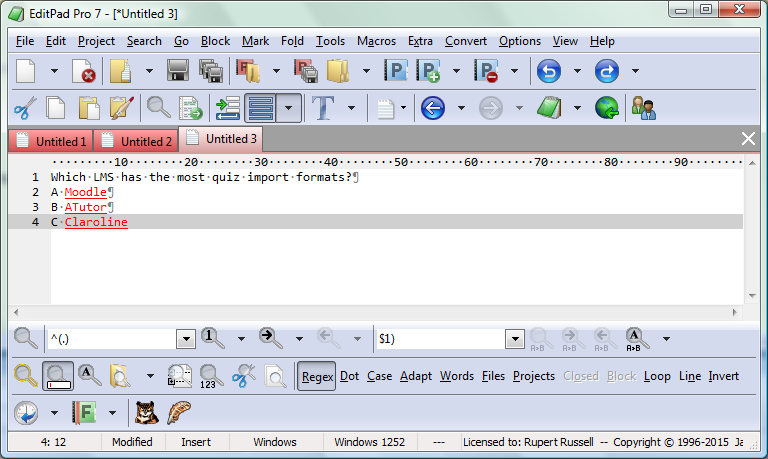Screen dimensions: 768x459
Task: Click the Count Matches 123 magnifier icon
Action: click(x=211, y=376)
